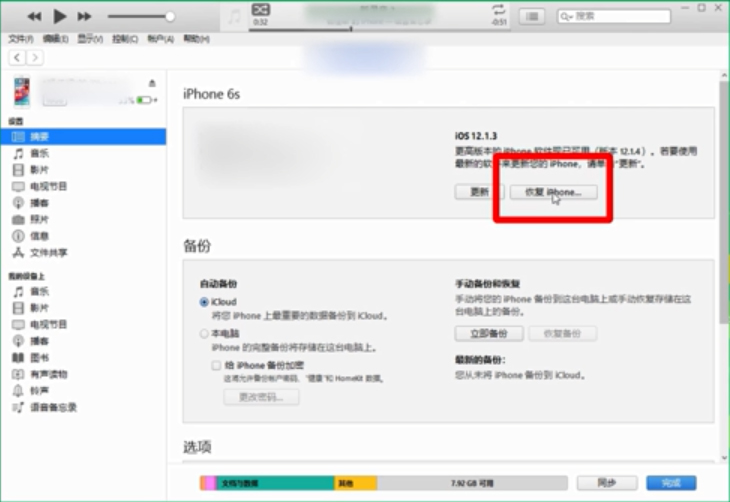Click the gray 7.92 GB 可用 storage segment
Viewport: 730px width, 502px height.
[472, 483]
